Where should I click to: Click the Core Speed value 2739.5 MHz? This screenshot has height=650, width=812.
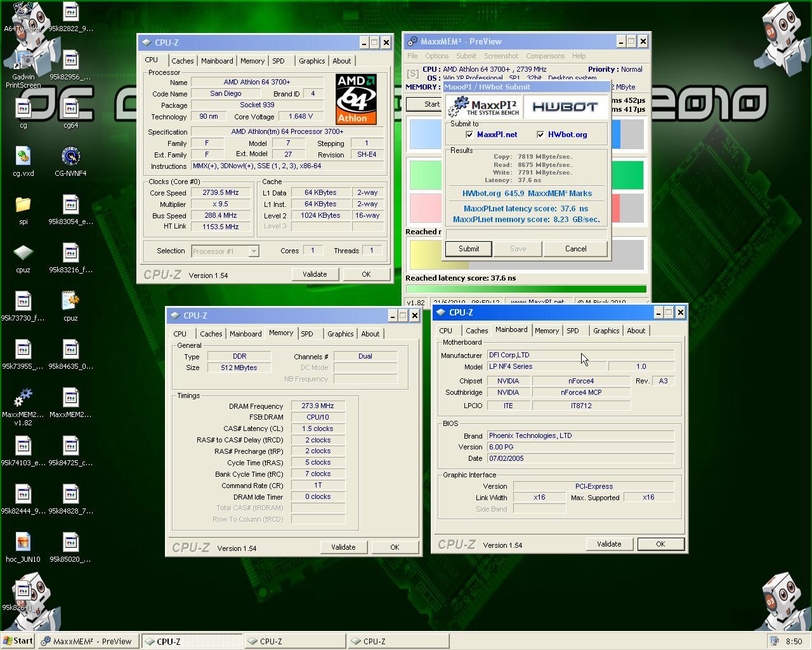(221, 193)
